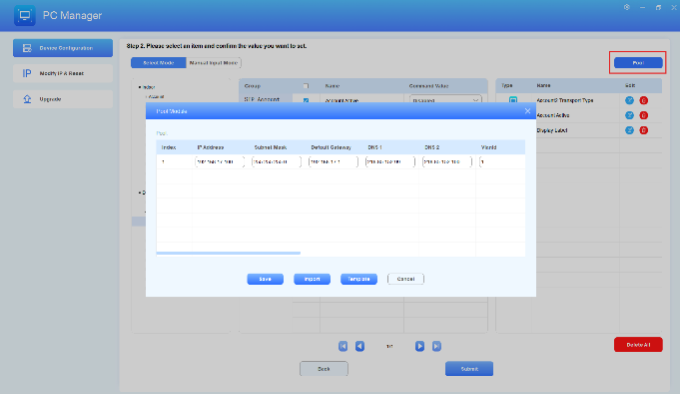Edit the Account Active entry

click(x=629, y=115)
